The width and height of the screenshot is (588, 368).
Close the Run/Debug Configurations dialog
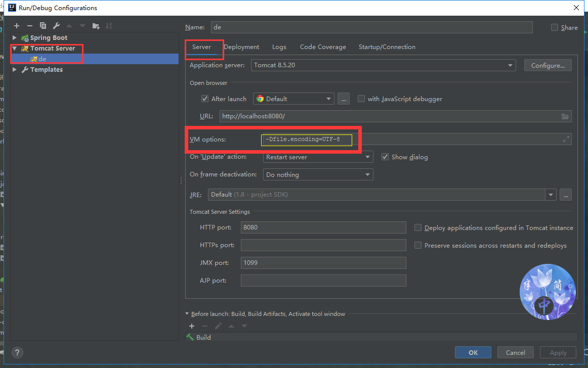tap(576, 8)
